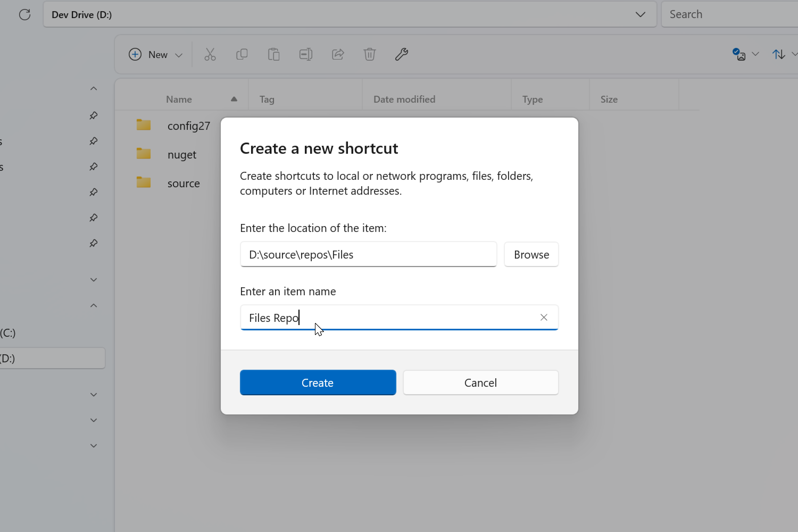Select the shortcut location input field
The image size is (798, 532).
[x=368, y=254]
